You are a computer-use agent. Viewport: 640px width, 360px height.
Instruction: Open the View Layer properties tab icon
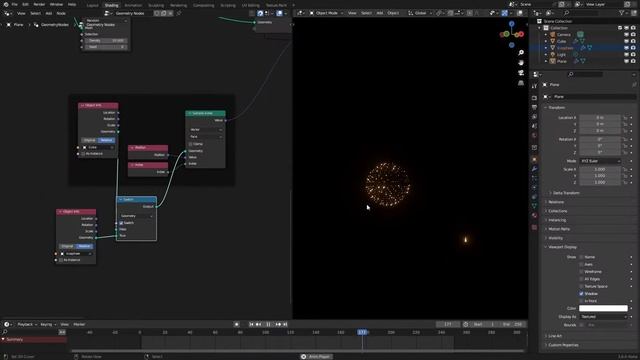coord(534,117)
